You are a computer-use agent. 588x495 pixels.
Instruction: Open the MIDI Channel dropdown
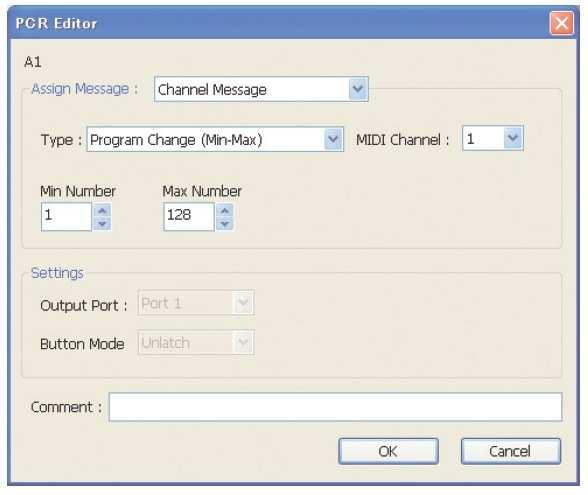(x=493, y=138)
